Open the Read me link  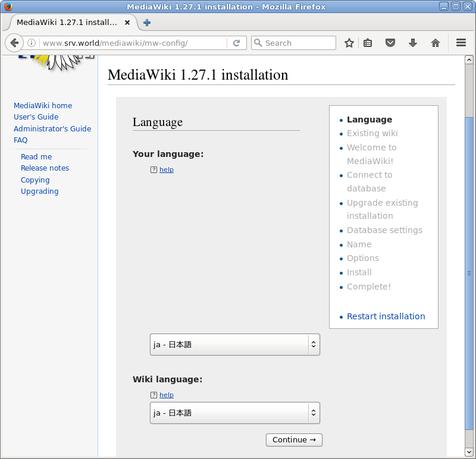click(x=36, y=157)
